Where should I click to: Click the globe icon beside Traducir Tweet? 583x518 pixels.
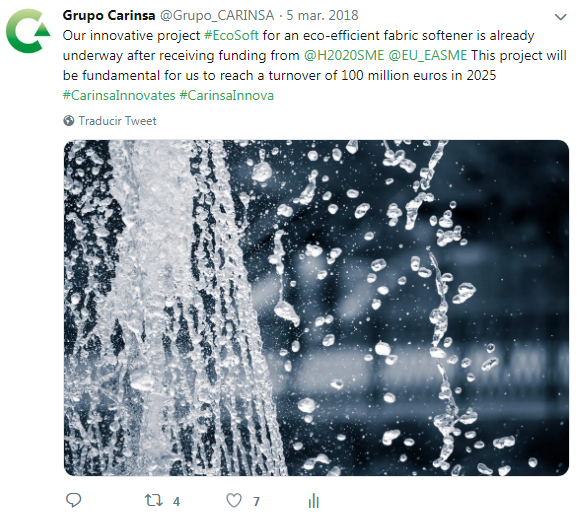69,121
